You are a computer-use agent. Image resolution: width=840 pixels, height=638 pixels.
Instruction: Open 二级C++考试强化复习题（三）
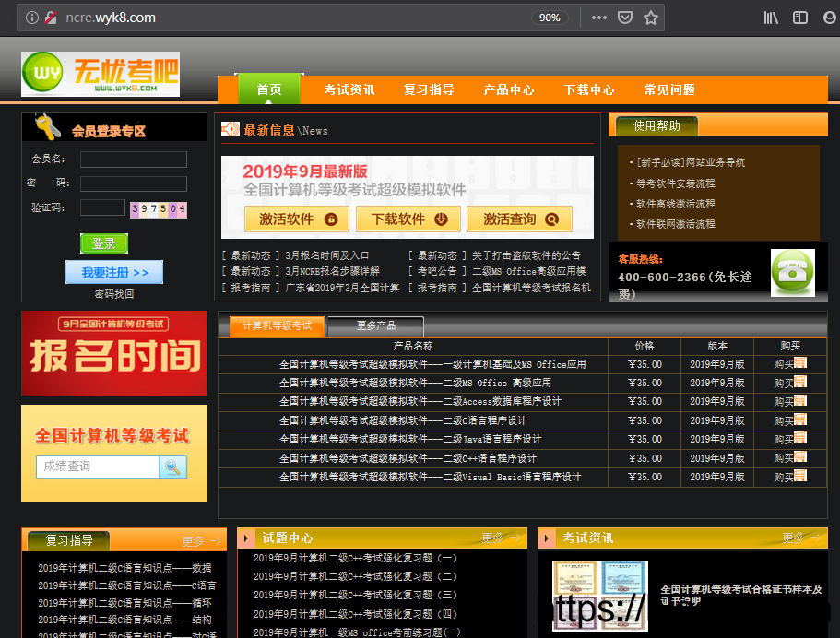click(355, 596)
